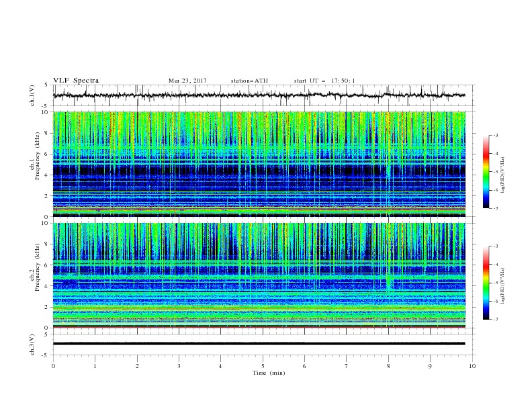Click the ch.2 colorbar "-4" tick value
The width and height of the screenshot is (532, 411).
point(496,265)
